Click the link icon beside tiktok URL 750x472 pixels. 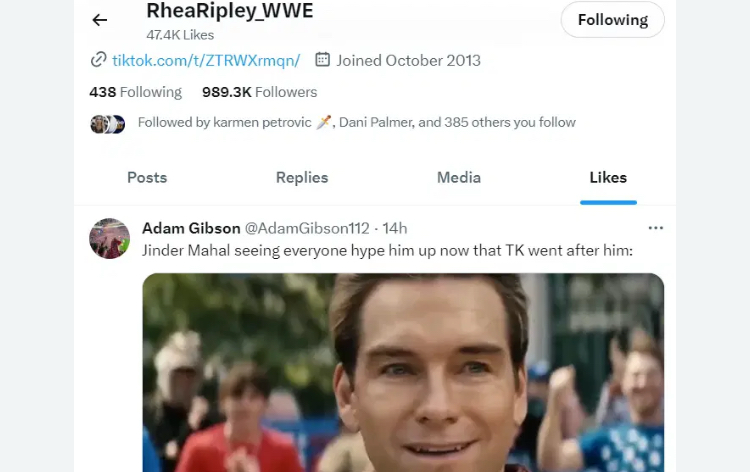click(99, 60)
